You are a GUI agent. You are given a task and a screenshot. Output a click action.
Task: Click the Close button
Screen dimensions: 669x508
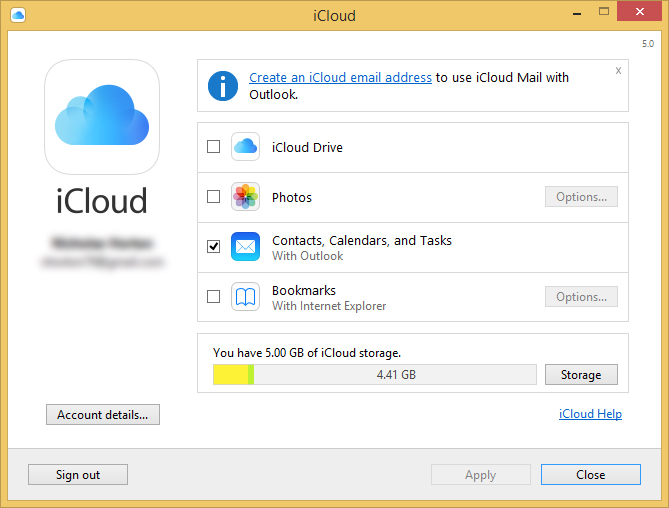coord(591,475)
